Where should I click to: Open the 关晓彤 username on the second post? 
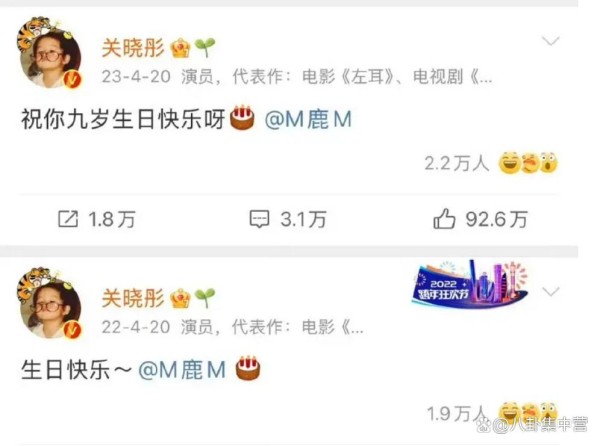(133, 299)
